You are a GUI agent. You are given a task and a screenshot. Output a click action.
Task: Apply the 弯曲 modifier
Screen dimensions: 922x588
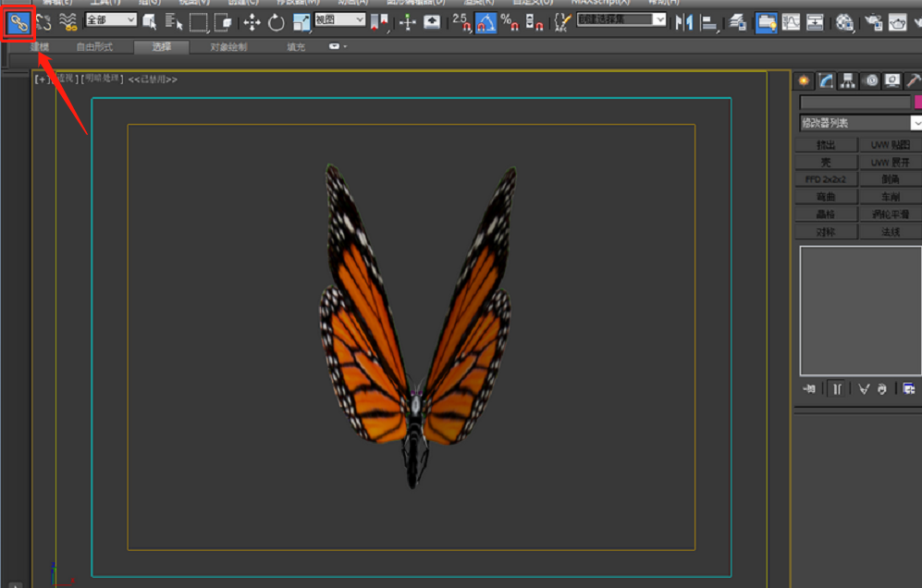pos(826,197)
